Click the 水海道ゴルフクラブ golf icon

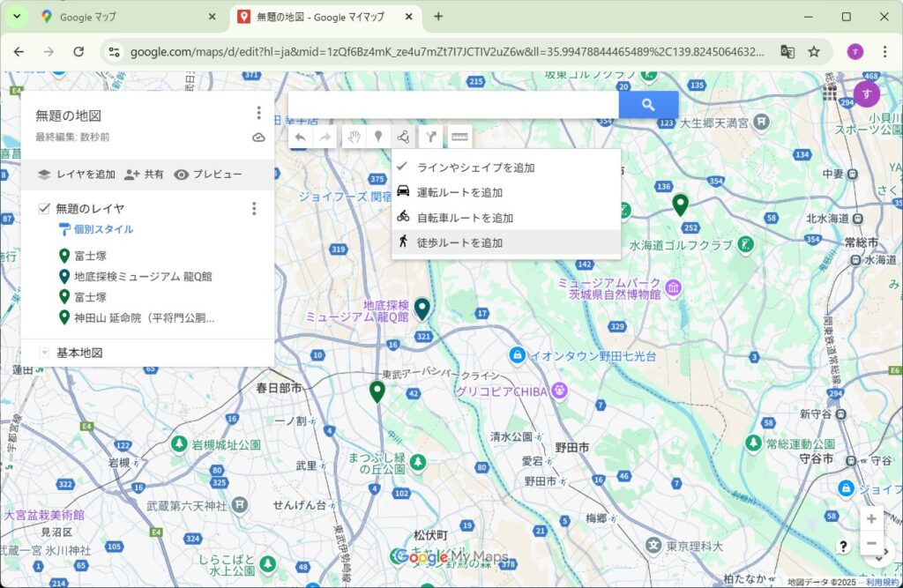tap(746, 244)
